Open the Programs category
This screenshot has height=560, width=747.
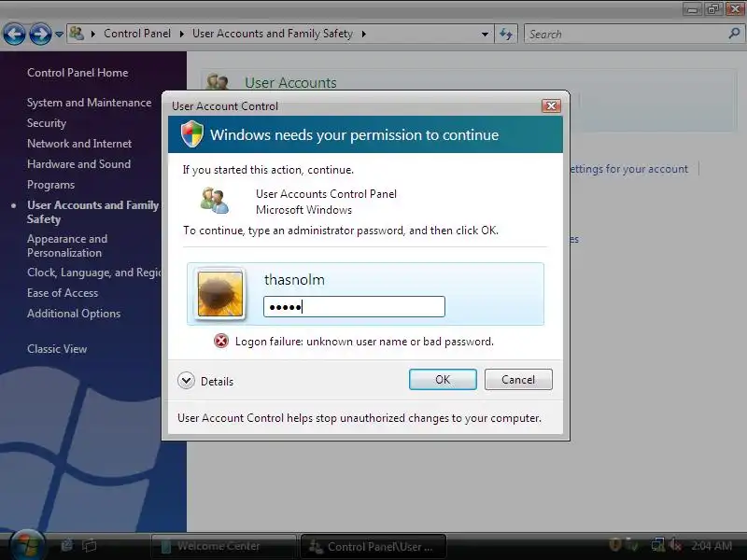pyautogui.click(x=51, y=185)
